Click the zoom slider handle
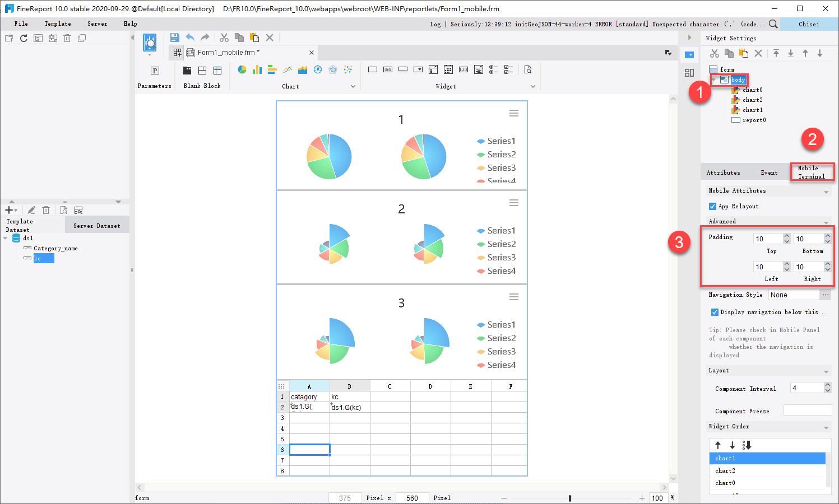The image size is (839, 504). point(570,498)
